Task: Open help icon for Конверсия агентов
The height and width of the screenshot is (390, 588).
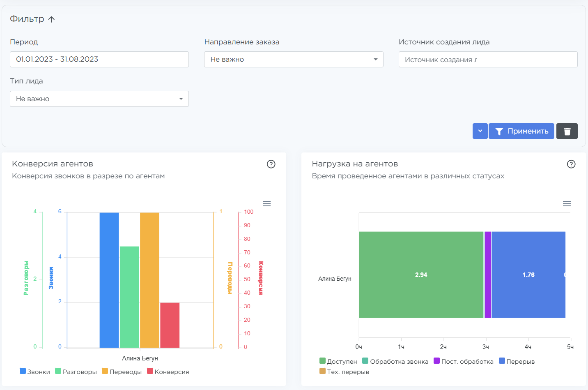Action: coord(271,164)
